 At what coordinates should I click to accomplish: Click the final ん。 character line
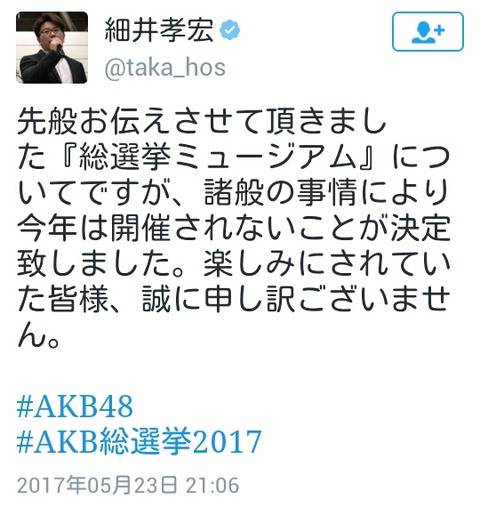pyautogui.click(x=39, y=336)
